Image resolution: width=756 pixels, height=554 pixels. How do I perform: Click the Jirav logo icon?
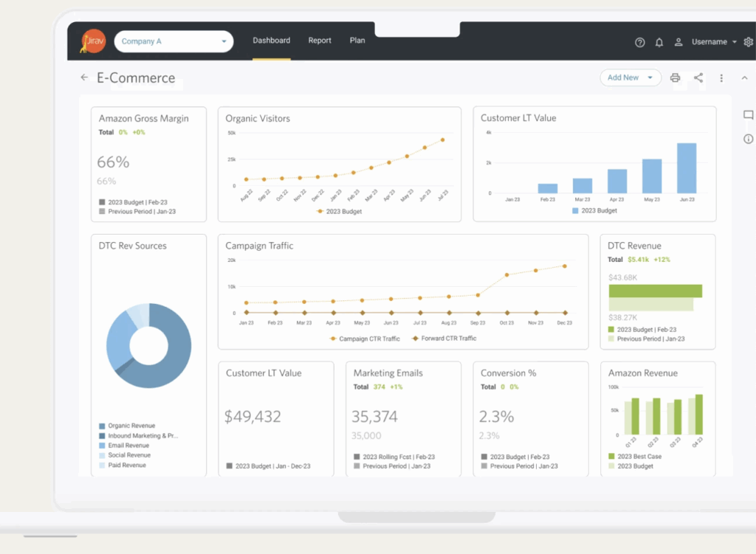94,41
